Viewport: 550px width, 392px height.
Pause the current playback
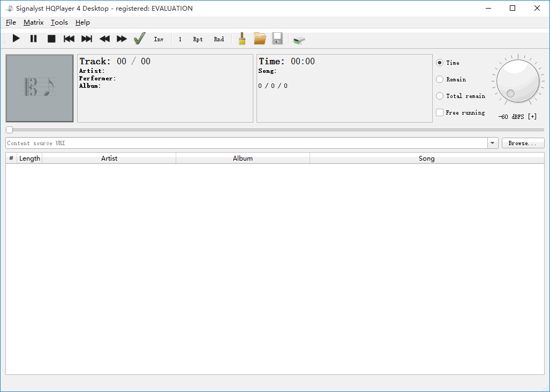tap(33, 38)
